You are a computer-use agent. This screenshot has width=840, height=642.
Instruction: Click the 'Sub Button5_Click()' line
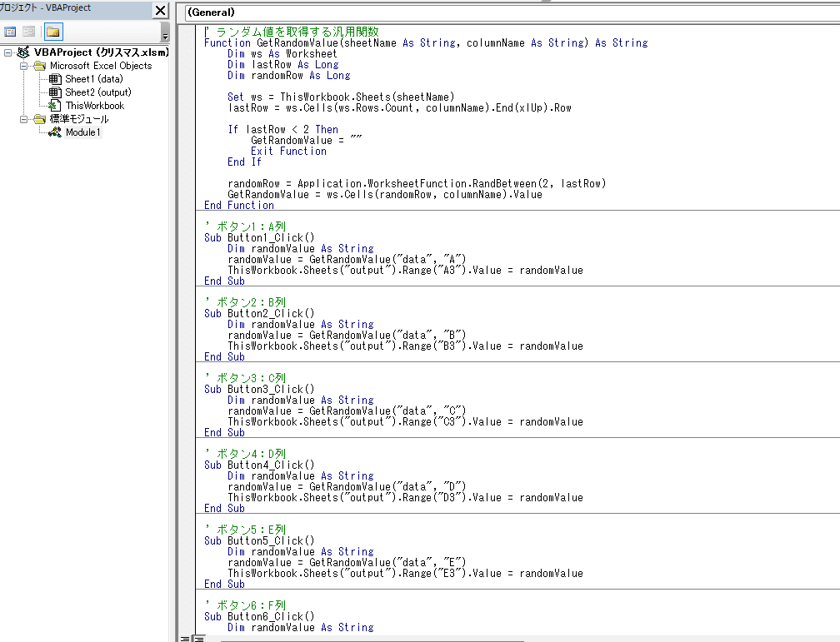pyautogui.click(x=259, y=540)
